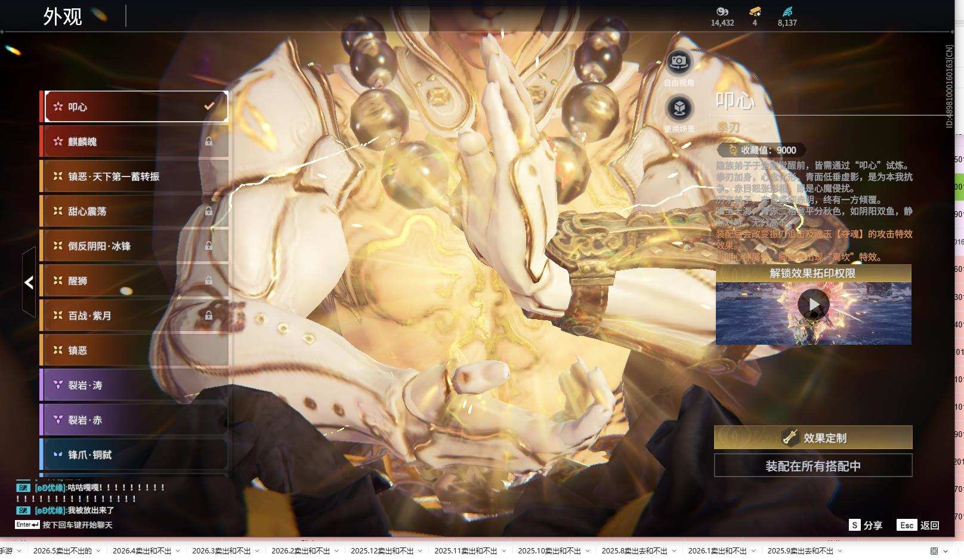Pick the 裂岩·涛 skin
This screenshot has height=560, width=964.
[134, 385]
